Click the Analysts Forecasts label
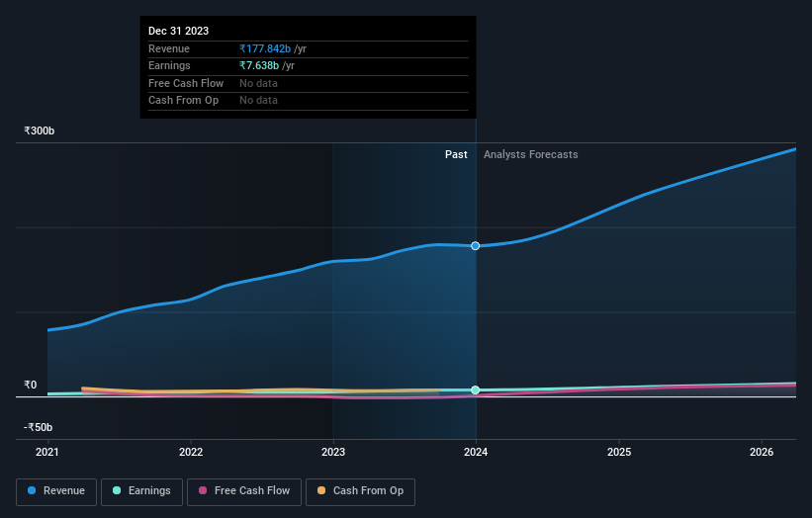The height and width of the screenshot is (518, 812). (531, 154)
